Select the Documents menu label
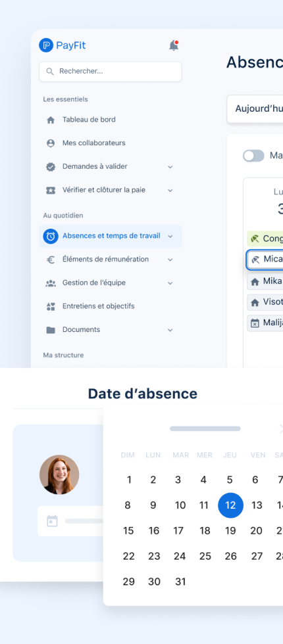 coord(81,329)
